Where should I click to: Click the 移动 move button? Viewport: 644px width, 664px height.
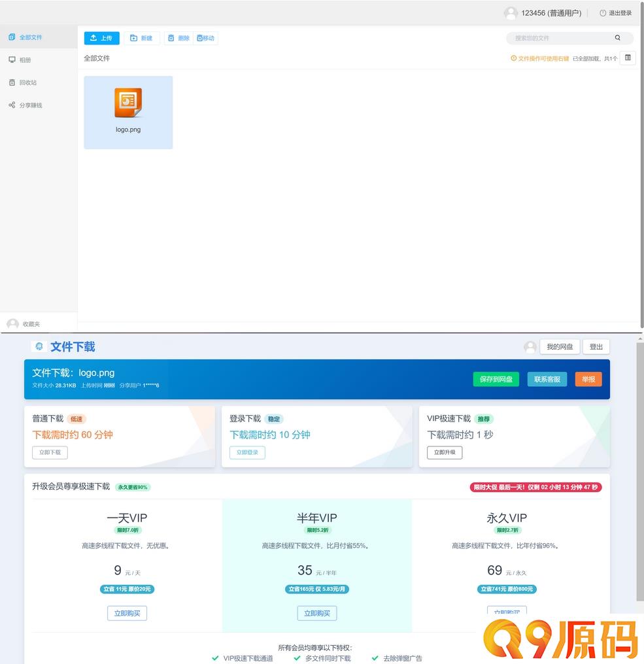click(205, 38)
